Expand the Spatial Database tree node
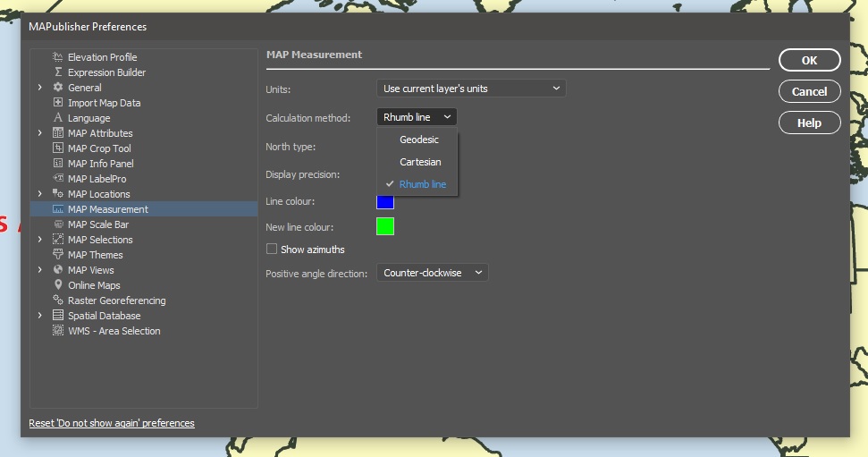Screen dimensions: 868x457 click(x=40, y=315)
